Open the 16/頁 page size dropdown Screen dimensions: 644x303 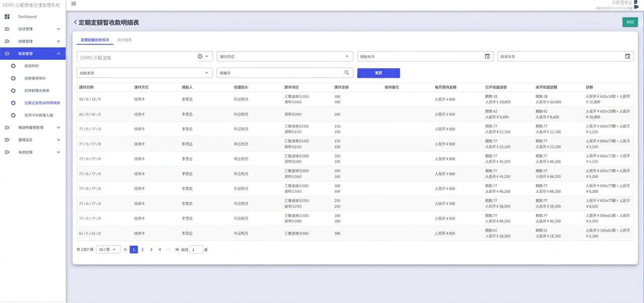tap(108, 249)
